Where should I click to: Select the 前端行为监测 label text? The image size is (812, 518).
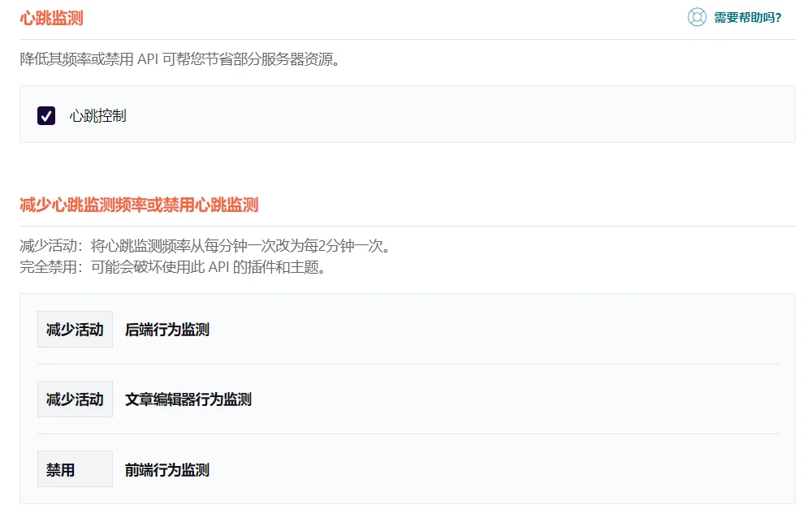coord(167,469)
